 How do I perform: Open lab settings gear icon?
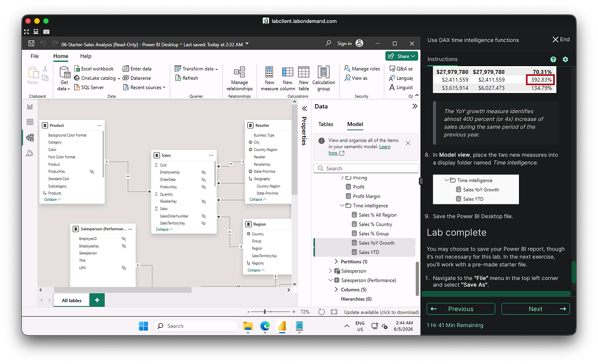click(566, 59)
